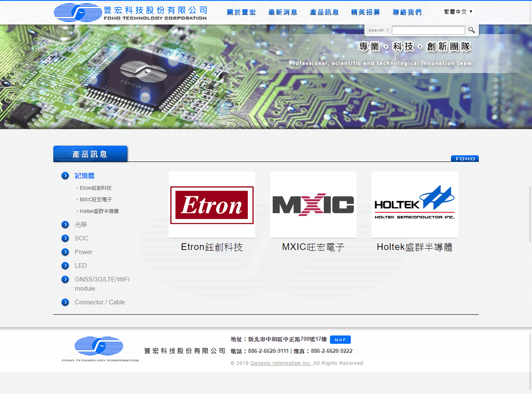Open 最新消息 menu item
Image resolution: width=532 pixels, height=394 pixels.
pos(283,12)
